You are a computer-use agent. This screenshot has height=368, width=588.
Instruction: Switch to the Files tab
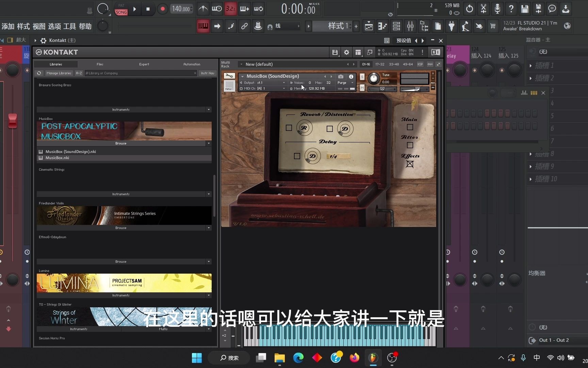coord(100,64)
